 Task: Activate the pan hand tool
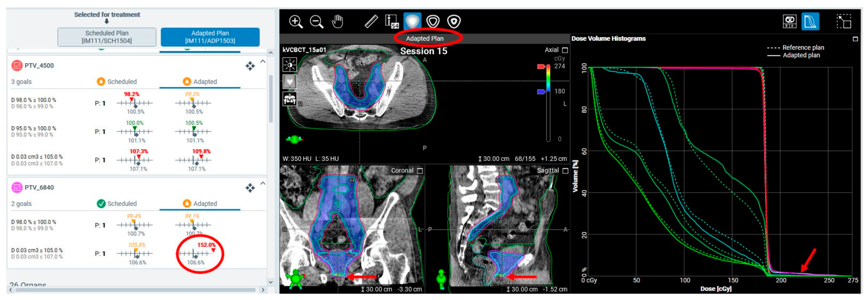(x=337, y=22)
